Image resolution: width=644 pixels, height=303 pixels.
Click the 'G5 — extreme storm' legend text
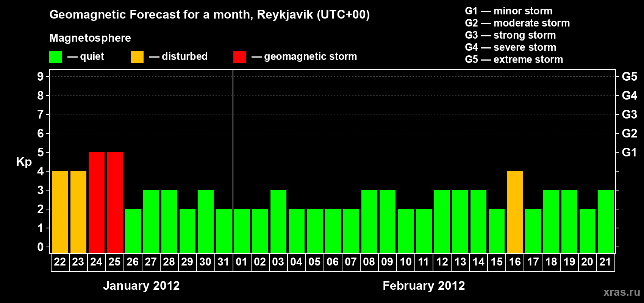click(514, 59)
